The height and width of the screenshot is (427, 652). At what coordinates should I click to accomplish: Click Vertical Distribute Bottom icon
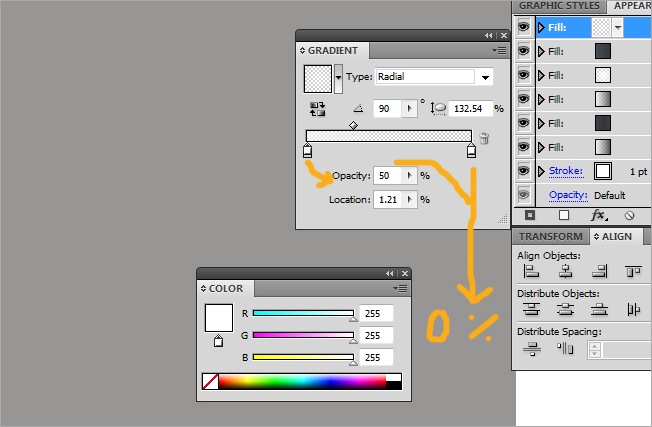click(599, 309)
